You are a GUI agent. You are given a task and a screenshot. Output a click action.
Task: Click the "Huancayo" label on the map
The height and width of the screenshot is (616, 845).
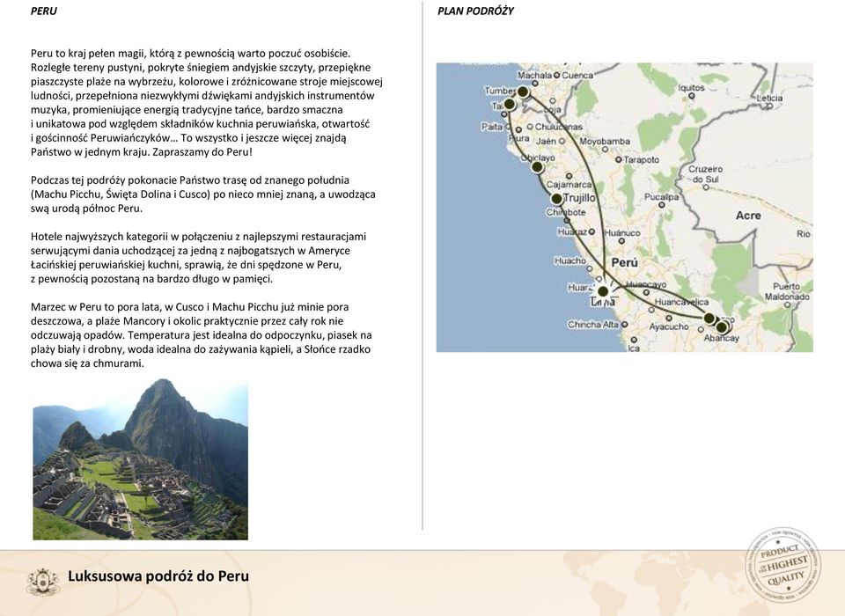tap(646, 284)
